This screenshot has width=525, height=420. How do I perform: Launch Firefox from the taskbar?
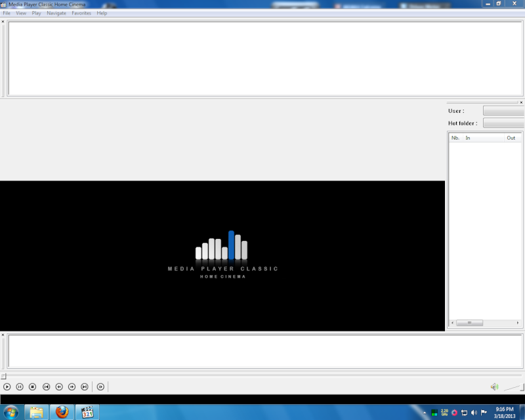click(x=62, y=412)
